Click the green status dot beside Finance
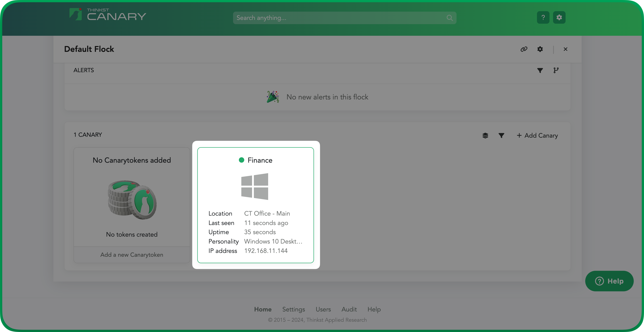Viewport: 644px width, 332px height. [242, 160]
